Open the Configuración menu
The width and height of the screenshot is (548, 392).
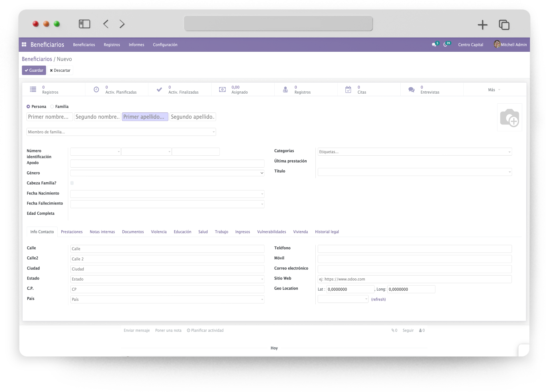(x=165, y=45)
